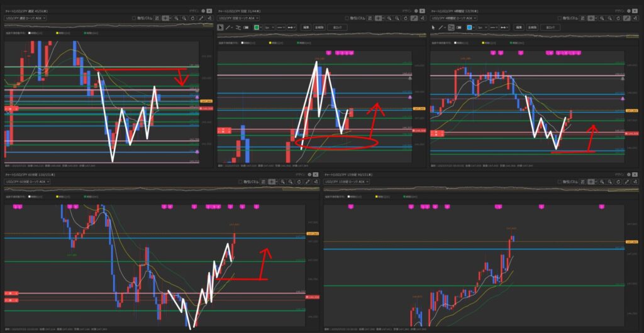Click the share icon in weekly chart toolbar
644x333 pixels.
tap(209, 18)
